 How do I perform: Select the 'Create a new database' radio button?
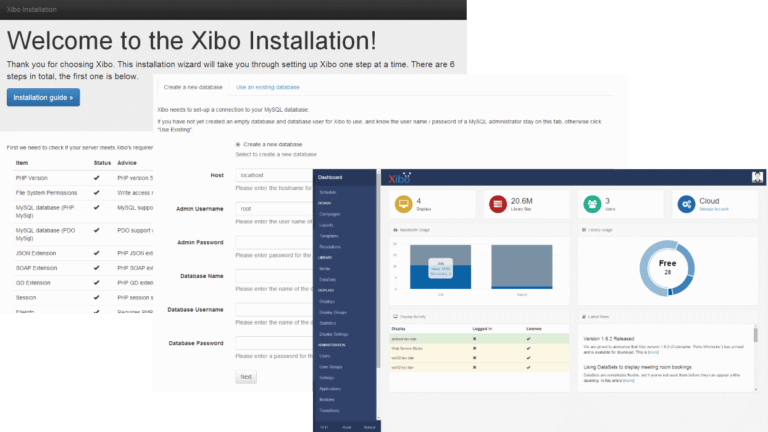pos(237,144)
